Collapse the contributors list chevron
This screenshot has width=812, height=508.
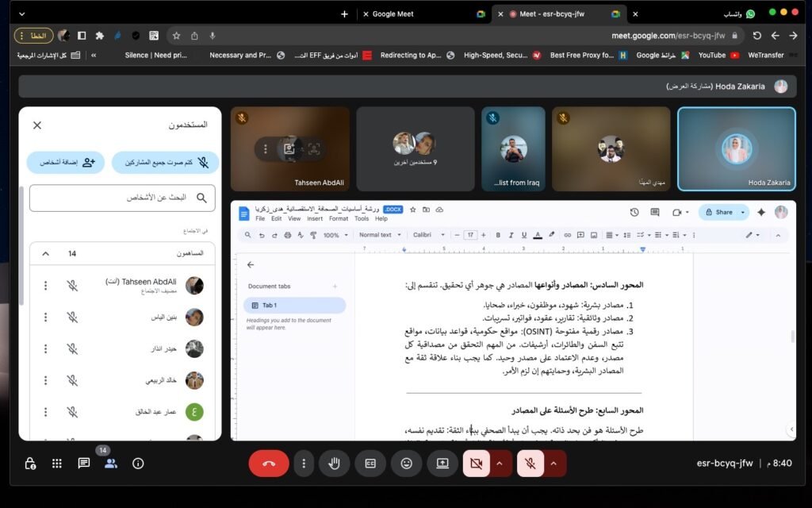point(45,254)
